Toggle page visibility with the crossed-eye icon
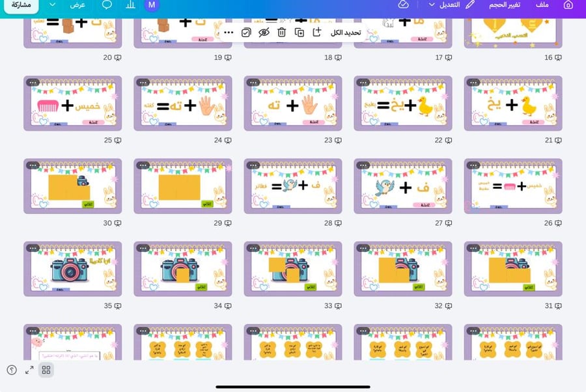The height and width of the screenshot is (392, 586). coord(264,33)
